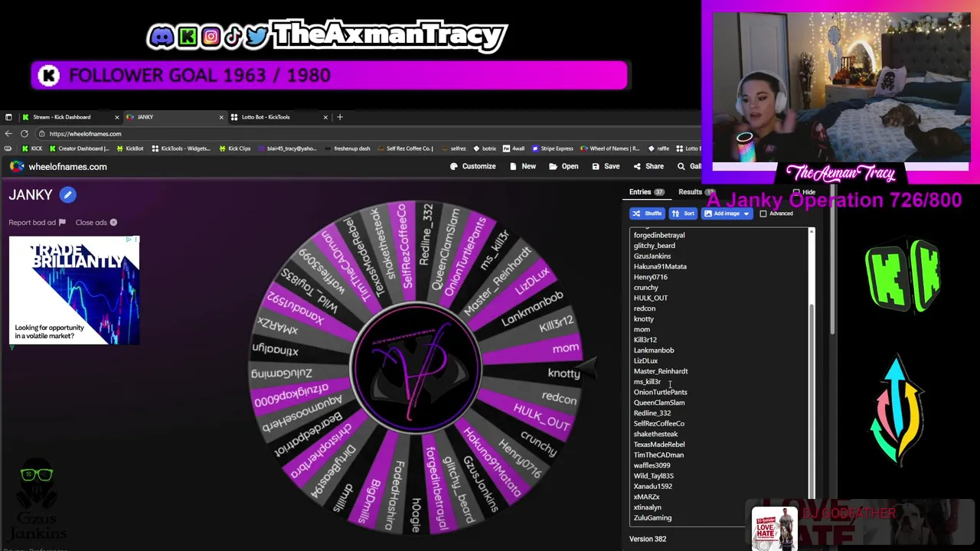Close the Stream - Kick Dashboard tab
980x551 pixels.
pyautogui.click(x=116, y=117)
